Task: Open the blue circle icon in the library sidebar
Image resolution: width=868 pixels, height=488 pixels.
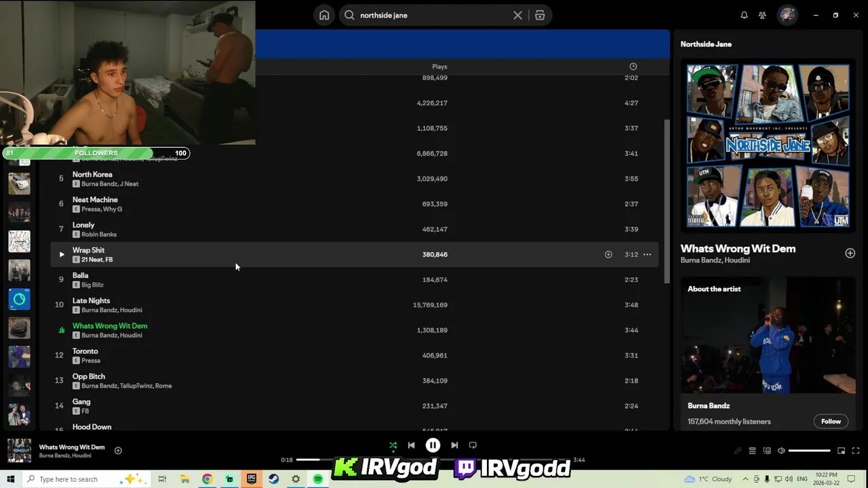Action: coord(19,299)
